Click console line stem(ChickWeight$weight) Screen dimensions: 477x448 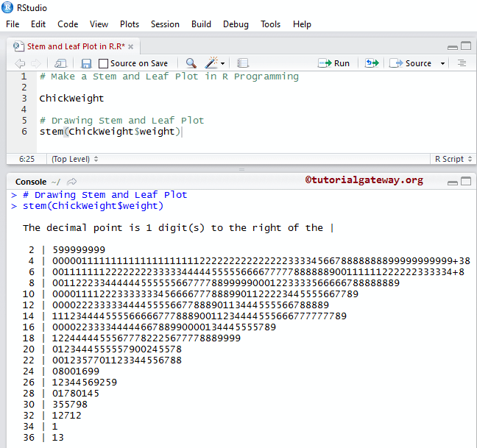pos(93,206)
